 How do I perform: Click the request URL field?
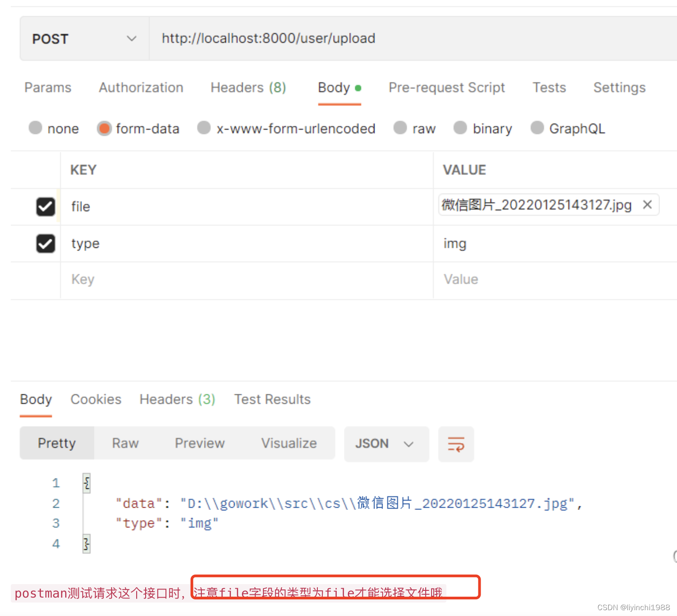[x=413, y=39]
